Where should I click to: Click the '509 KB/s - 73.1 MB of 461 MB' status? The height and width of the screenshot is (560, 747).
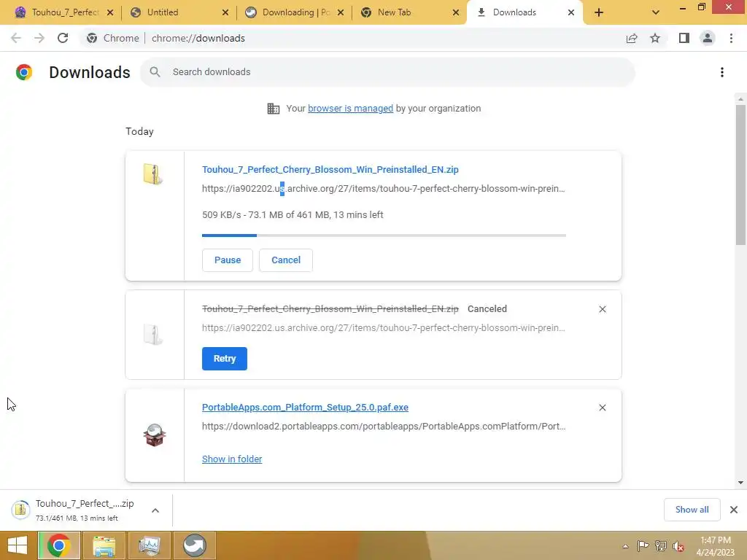[x=293, y=215]
